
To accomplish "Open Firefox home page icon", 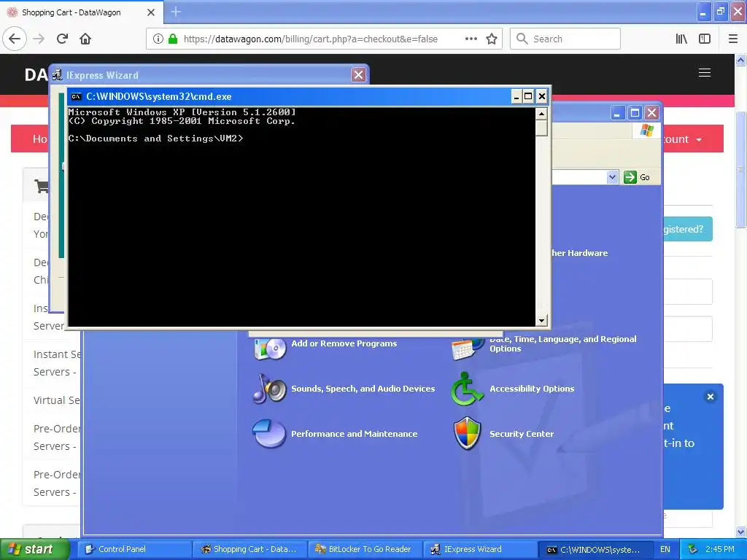I will point(85,39).
